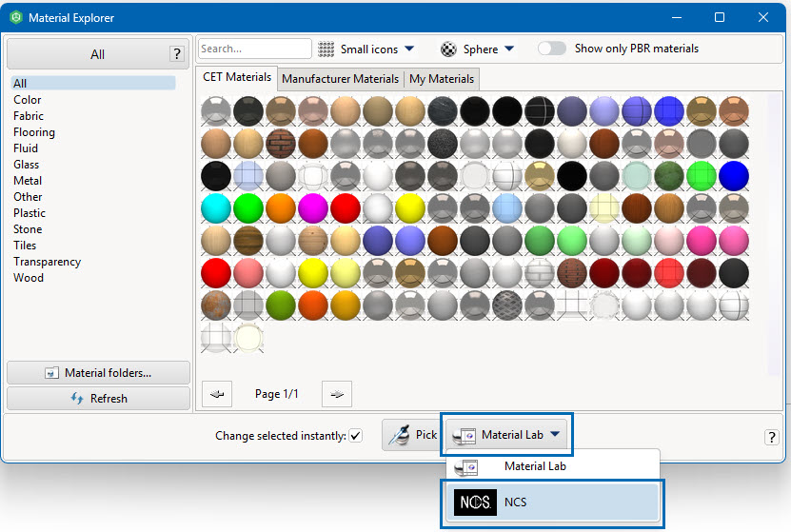This screenshot has height=532, width=791.
Task: Click the grid icon beside Small icons
Action: click(326, 49)
